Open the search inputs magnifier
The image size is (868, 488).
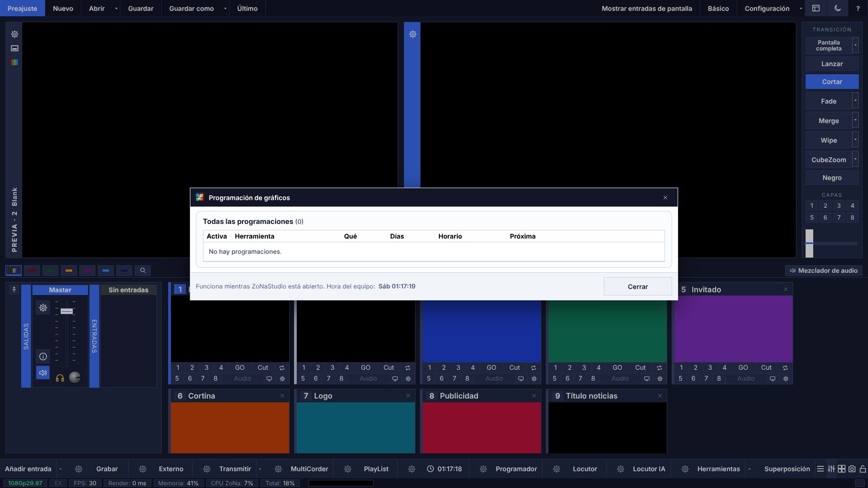pyautogui.click(x=143, y=270)
